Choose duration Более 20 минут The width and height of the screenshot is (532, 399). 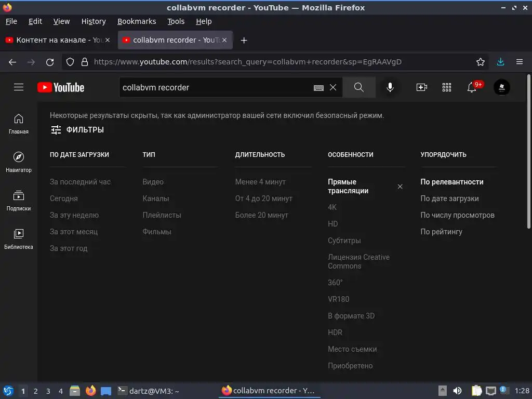tap(262, 215)
